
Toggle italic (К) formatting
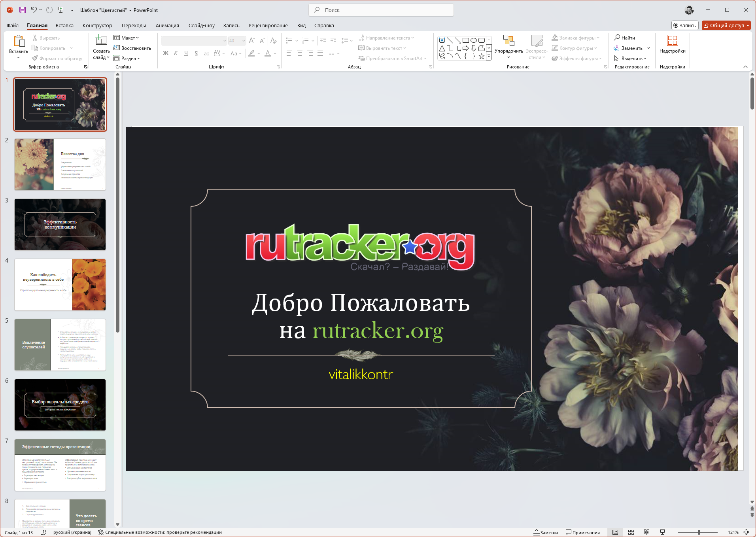176,53
